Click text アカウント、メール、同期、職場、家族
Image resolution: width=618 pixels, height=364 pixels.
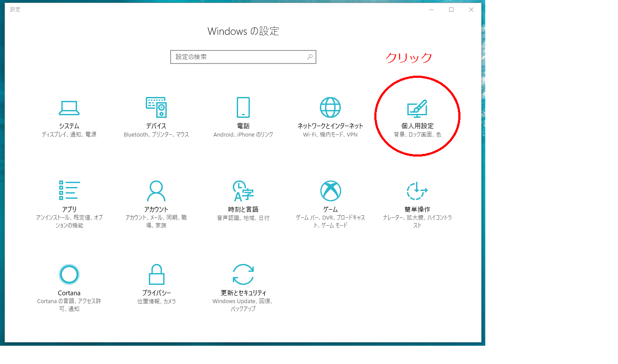click(156, 222)
